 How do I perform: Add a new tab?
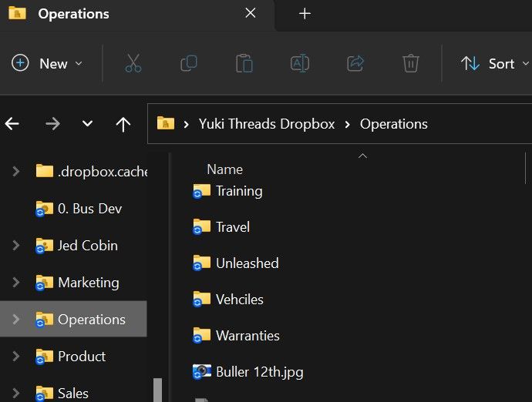305,14
